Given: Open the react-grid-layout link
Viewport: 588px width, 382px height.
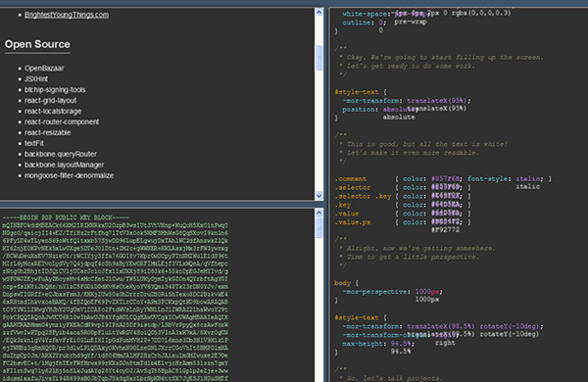Looking at the screenshot, I should tap(50, 101).
